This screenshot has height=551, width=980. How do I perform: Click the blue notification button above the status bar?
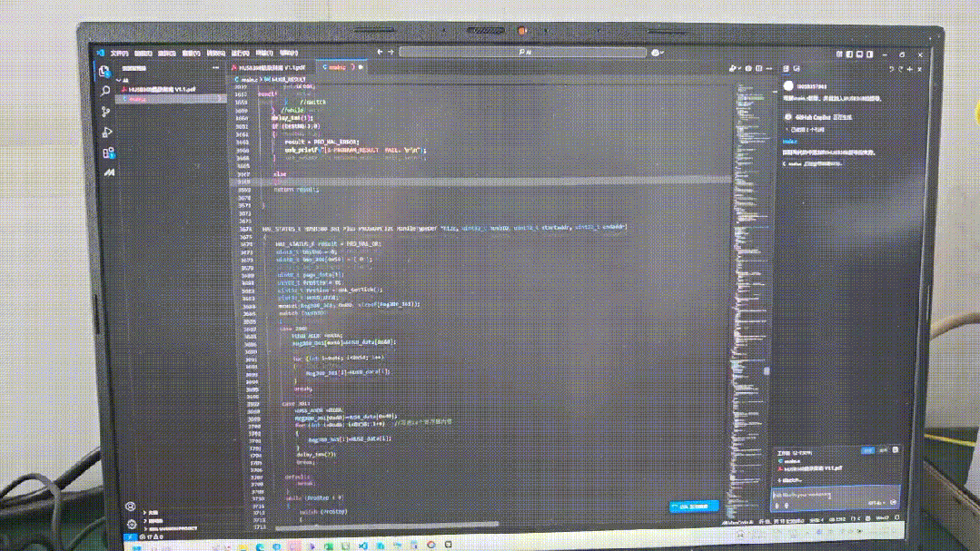[694, 507]
